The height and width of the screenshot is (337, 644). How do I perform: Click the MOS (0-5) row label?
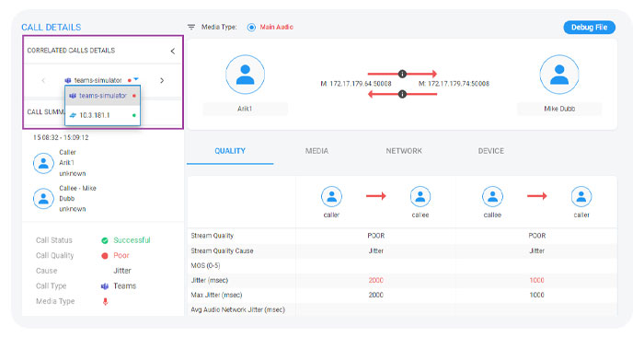(205, 265)
